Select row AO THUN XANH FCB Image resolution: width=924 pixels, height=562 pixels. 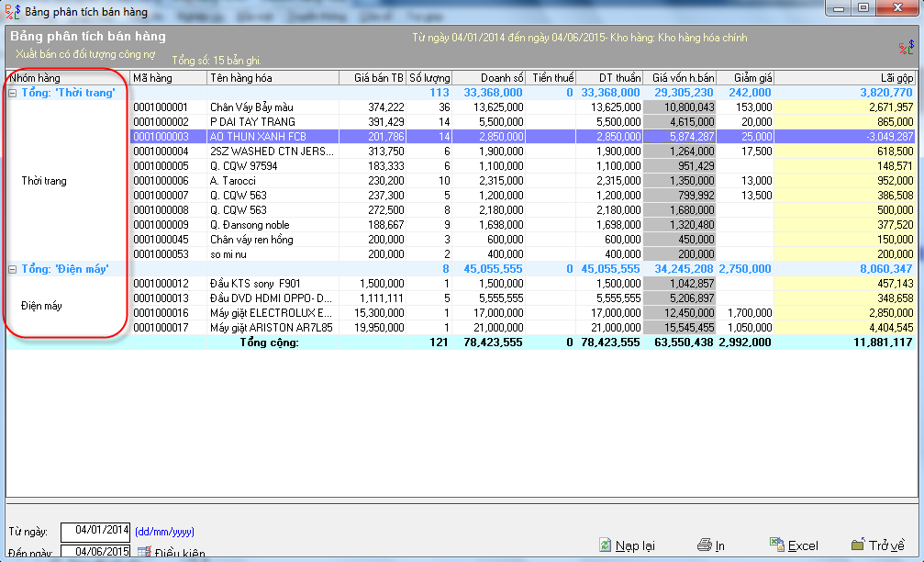pos(273,137)
